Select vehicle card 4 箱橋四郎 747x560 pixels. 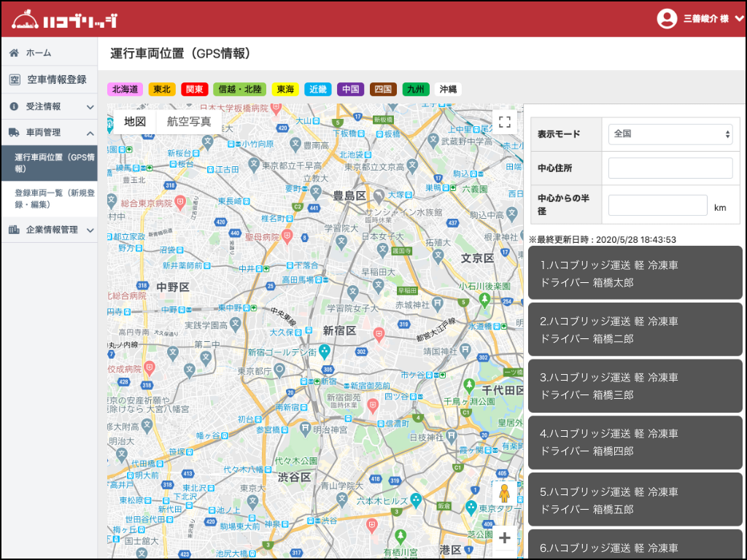point(635,442)
